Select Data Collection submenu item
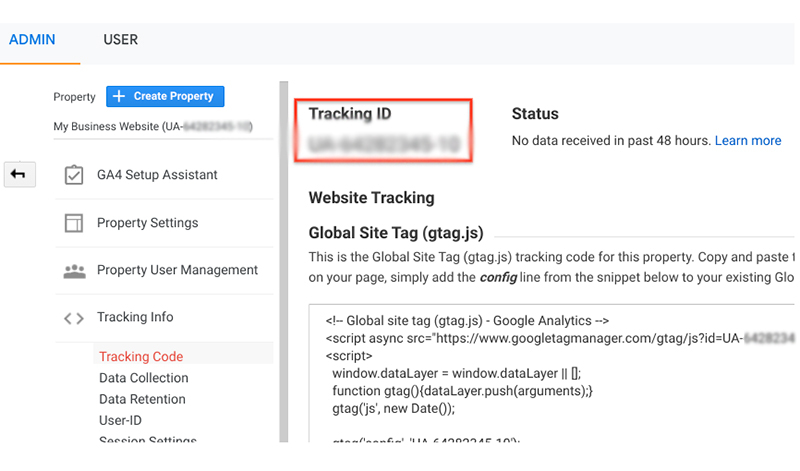This screenshot has width=800, height=471. [x=144, y=378]
